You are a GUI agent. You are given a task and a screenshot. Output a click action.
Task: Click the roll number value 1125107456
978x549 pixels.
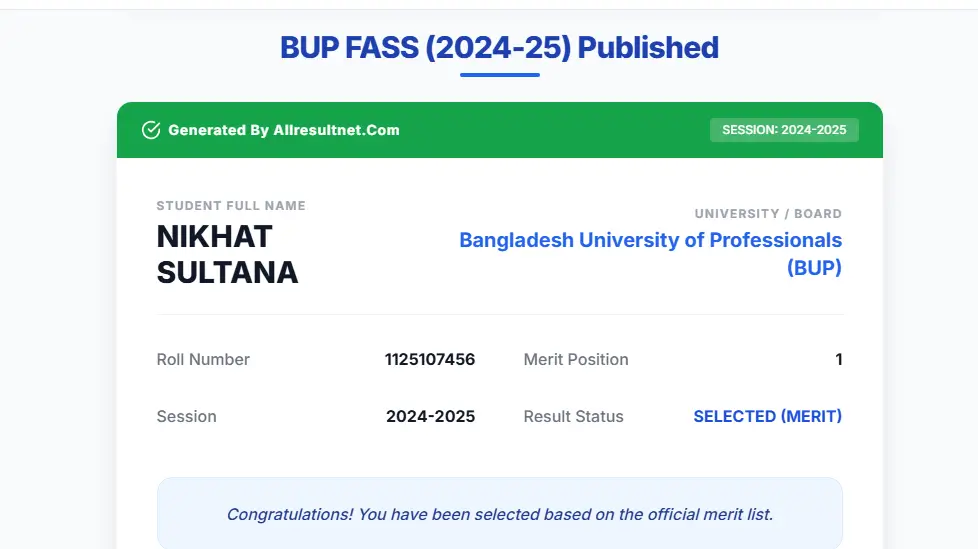pyautogui.click(x=430, y=360)
